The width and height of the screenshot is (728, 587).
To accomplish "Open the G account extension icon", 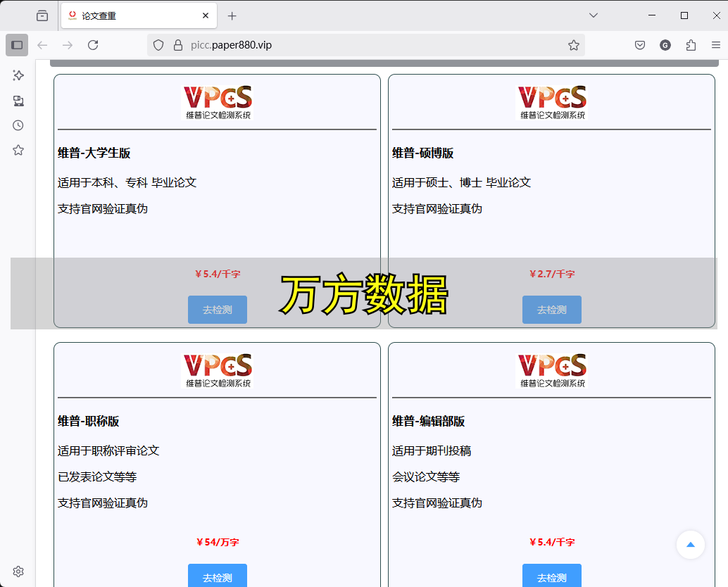I will pos(665,45).
